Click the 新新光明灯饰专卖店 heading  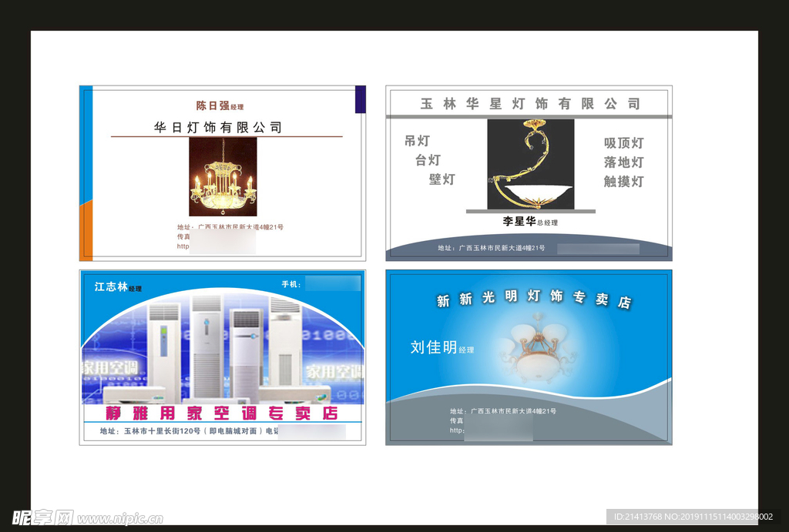(533, 299)
